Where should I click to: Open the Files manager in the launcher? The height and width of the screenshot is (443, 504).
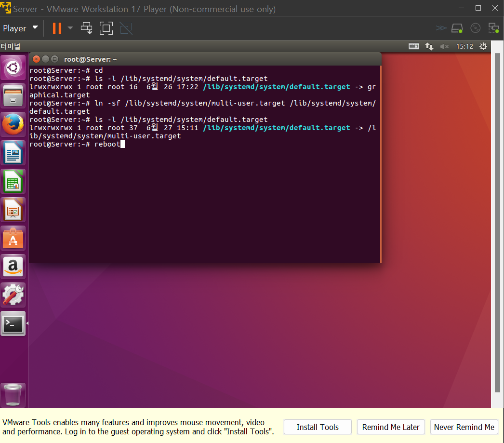(13, 96)
